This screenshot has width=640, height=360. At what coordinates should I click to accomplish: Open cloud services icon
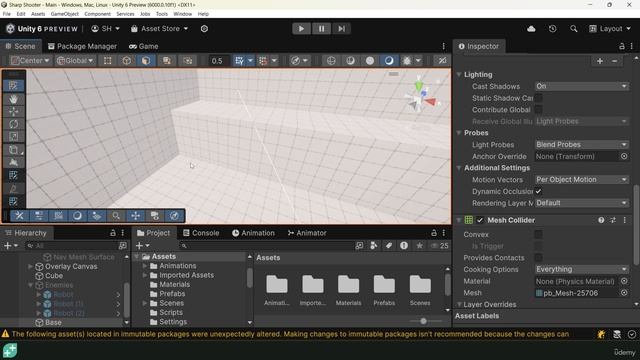pyautogui.click(x=531, y=29)
